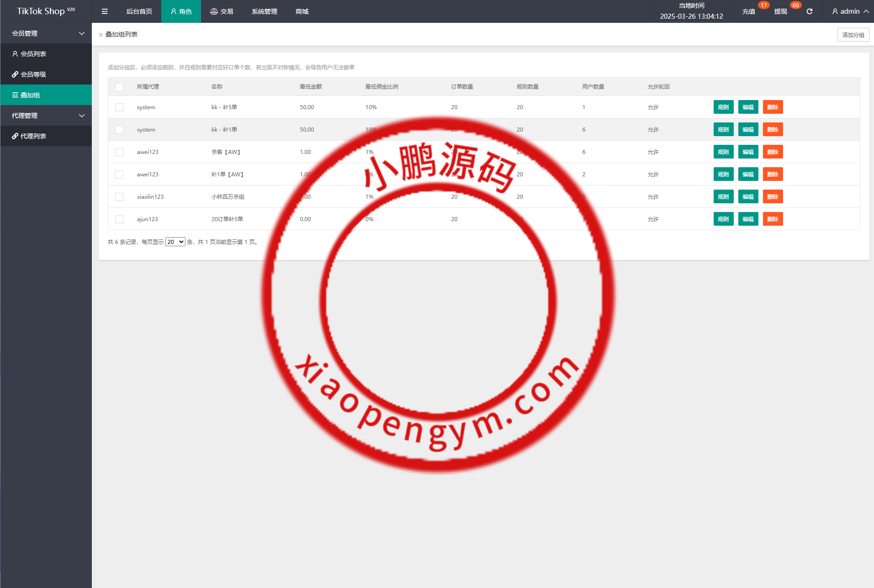The image size is (874, 588).
Task: Click the 添加分组 button
Action: coord(853,35)
